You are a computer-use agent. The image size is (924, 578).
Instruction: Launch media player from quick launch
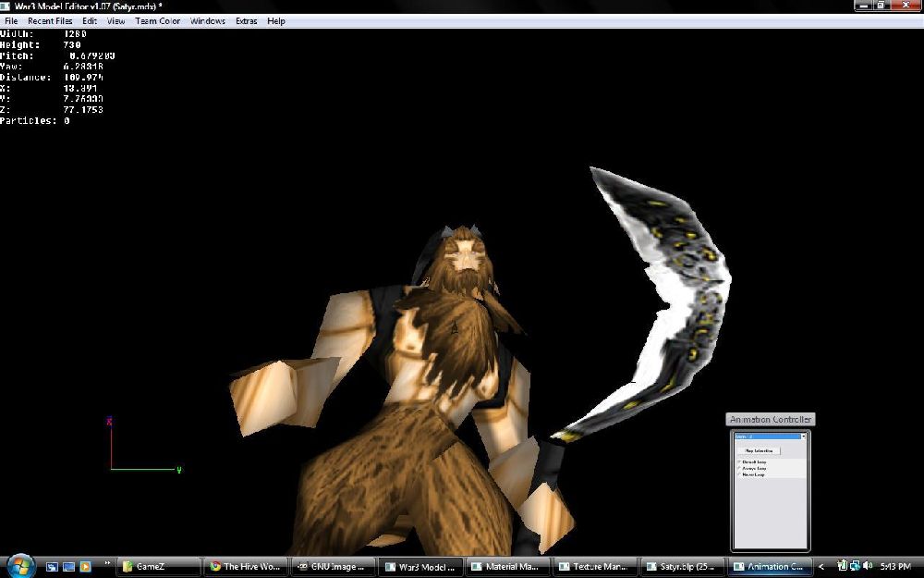(x=85, y=567)
